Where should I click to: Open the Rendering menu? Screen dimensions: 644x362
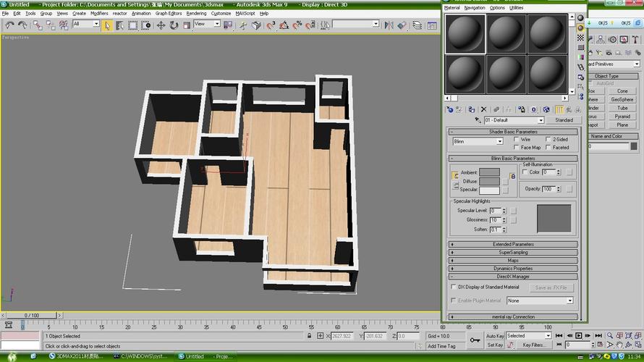[x=196, y=13]
